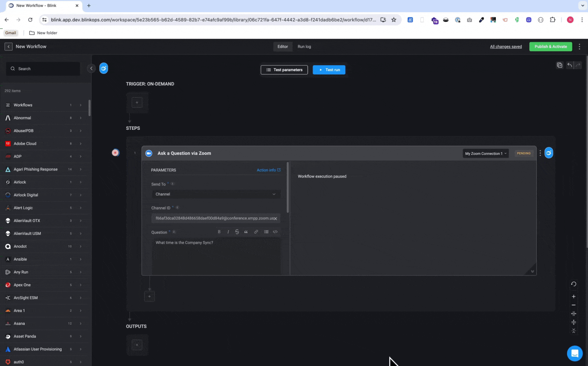
Task: Zoom out on the canvas
Action: (573, 305)
